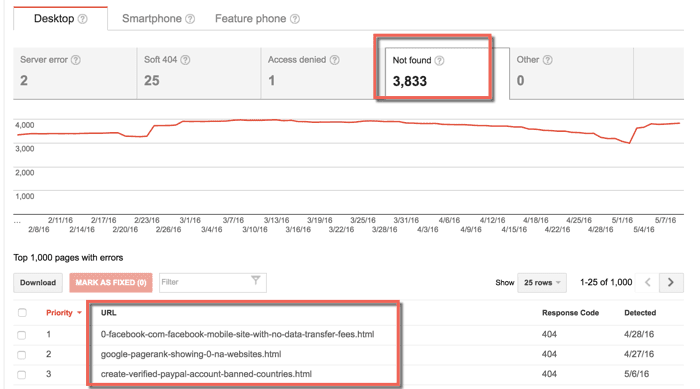Click Server error help question mark
This screenshot has width=700, height=389.
[x=76, y=60]
